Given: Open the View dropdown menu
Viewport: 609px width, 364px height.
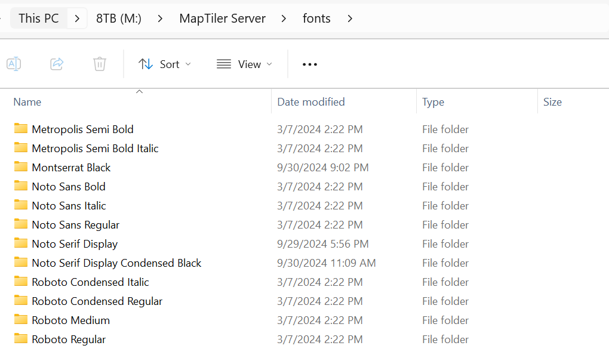Looking at the screenshot, I should (x=244, y=64).
